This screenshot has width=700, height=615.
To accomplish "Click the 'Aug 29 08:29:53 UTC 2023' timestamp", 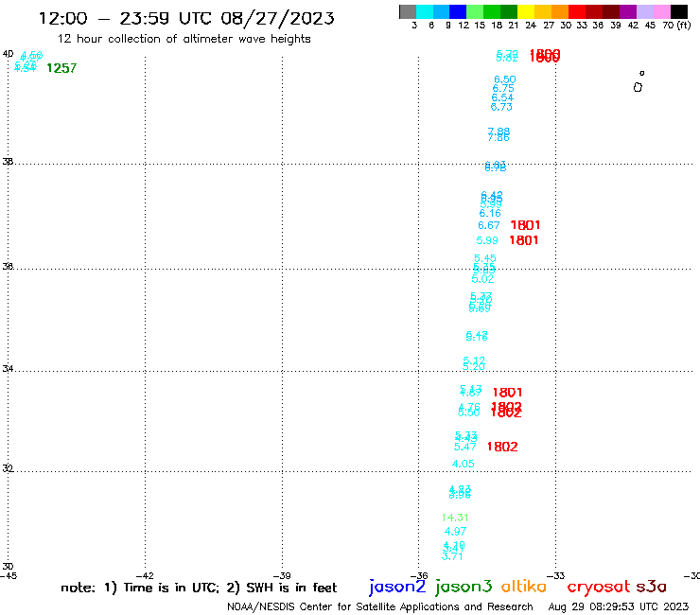I will pyautogui.click(x=619, y=606).
